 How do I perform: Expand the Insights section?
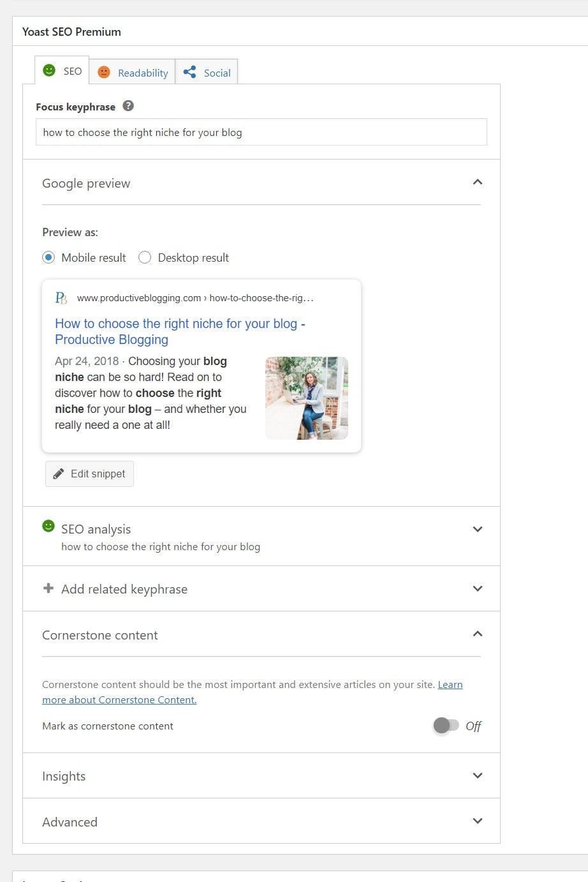click(478, 775)
